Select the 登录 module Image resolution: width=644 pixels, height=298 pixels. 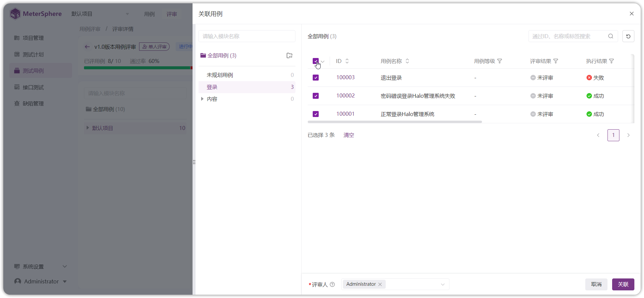pos(247,87)
